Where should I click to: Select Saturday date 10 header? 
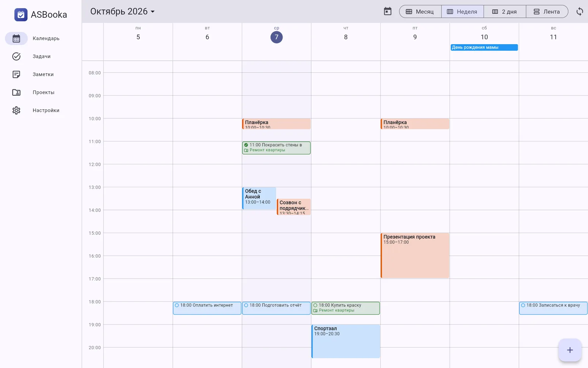point(484,37)
